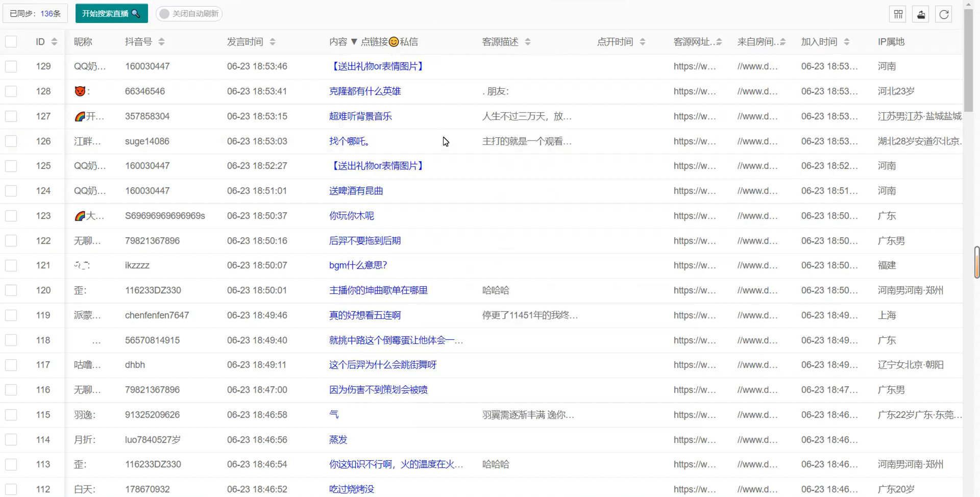This screenshot has height=497, width=980.
Task: Select checkbox for row 128
Action: [x=11, y=91]
